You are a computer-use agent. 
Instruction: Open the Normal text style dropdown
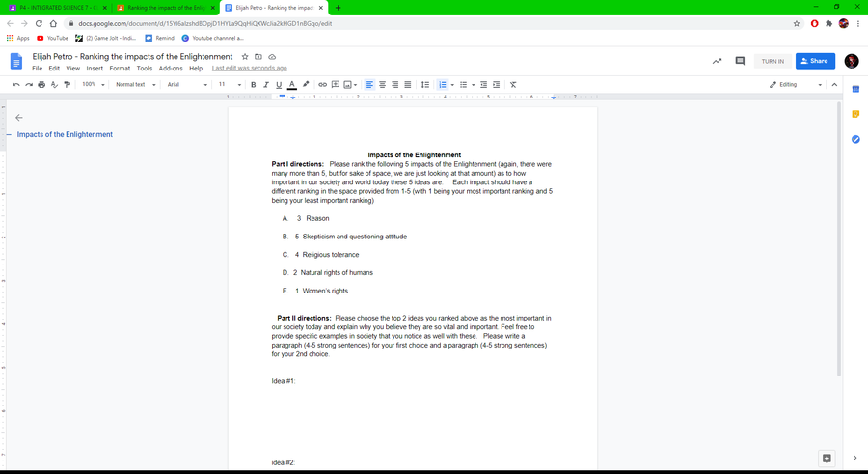click(x=135, y=85)
